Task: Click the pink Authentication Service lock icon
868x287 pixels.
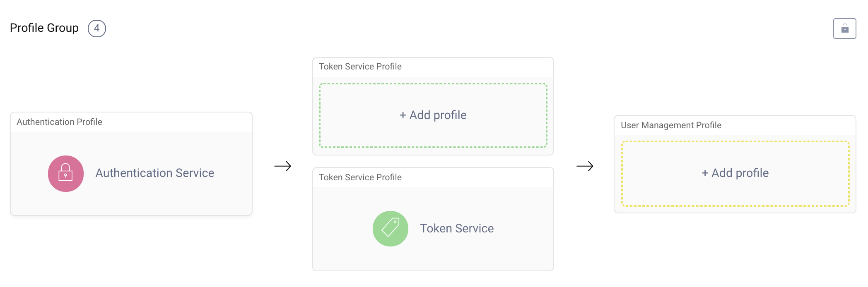Action: click(66, 174)
